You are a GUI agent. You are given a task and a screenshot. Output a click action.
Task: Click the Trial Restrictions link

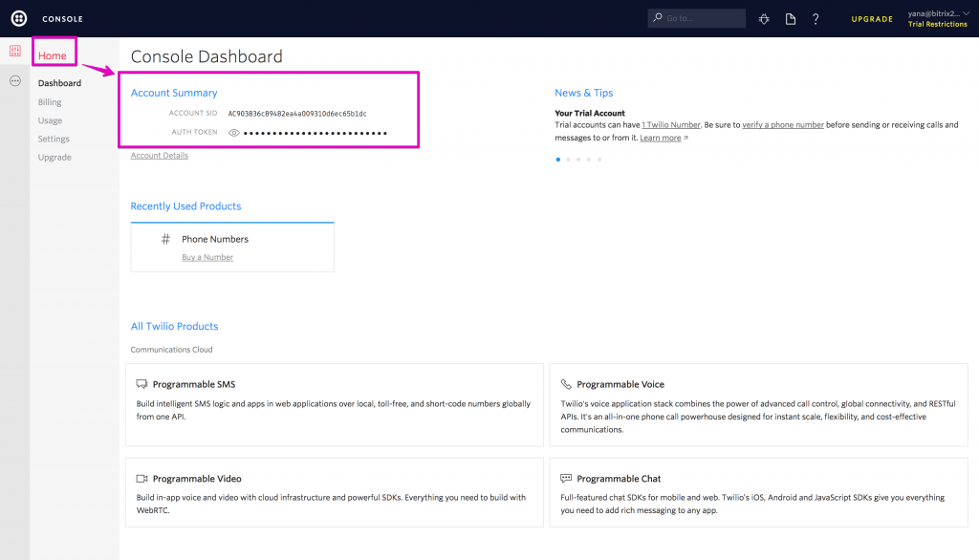click(x=938, y=24)
